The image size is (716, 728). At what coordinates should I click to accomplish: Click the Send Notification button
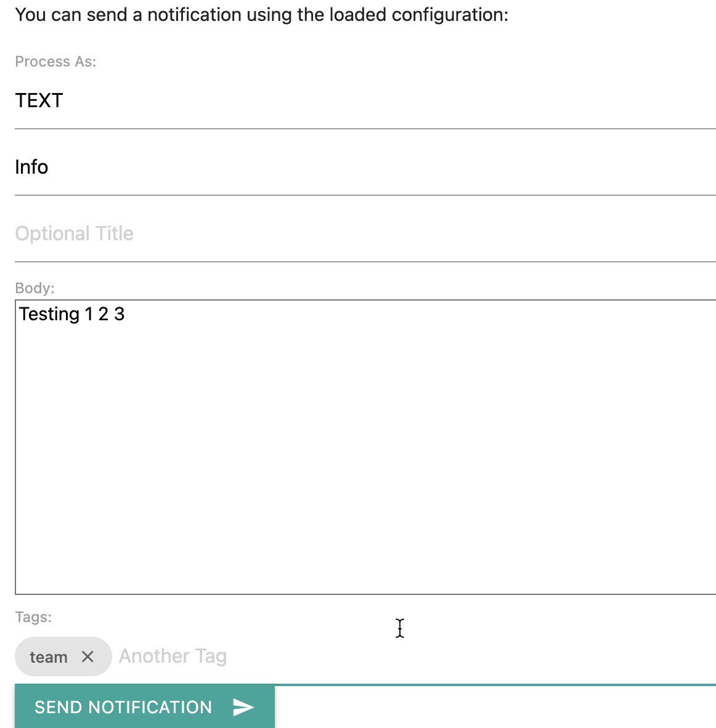123,707
